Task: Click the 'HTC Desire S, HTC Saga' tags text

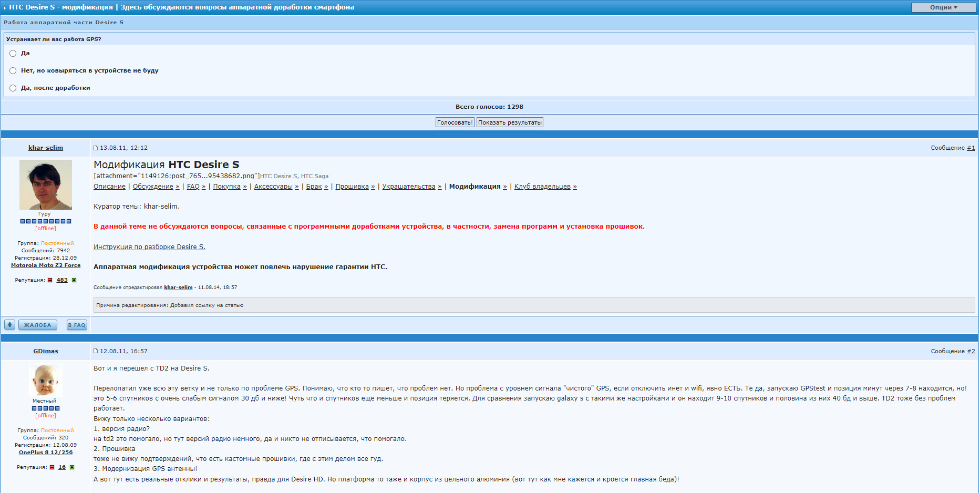Action: 294,177
